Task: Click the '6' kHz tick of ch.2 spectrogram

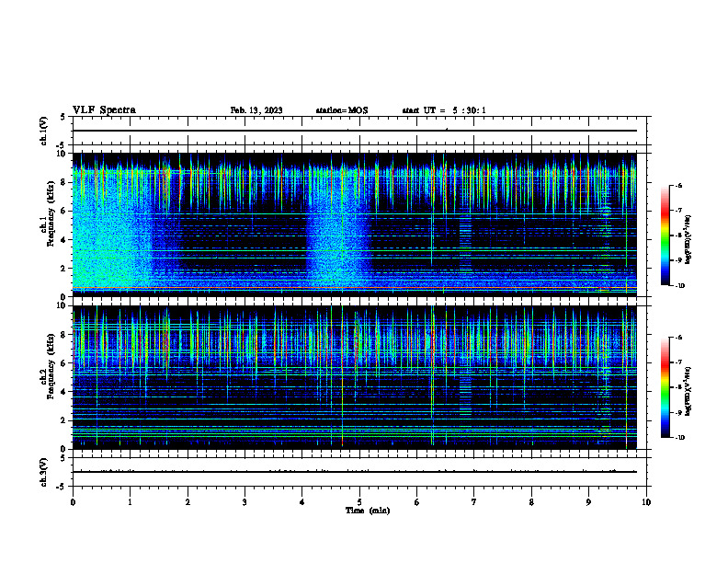Action: point(64,363)
